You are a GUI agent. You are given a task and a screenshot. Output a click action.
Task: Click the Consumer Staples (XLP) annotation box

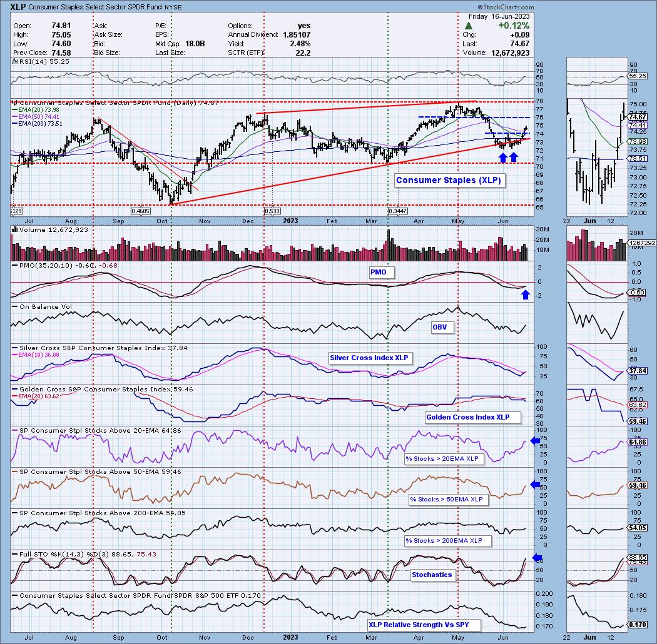(449, 180)
